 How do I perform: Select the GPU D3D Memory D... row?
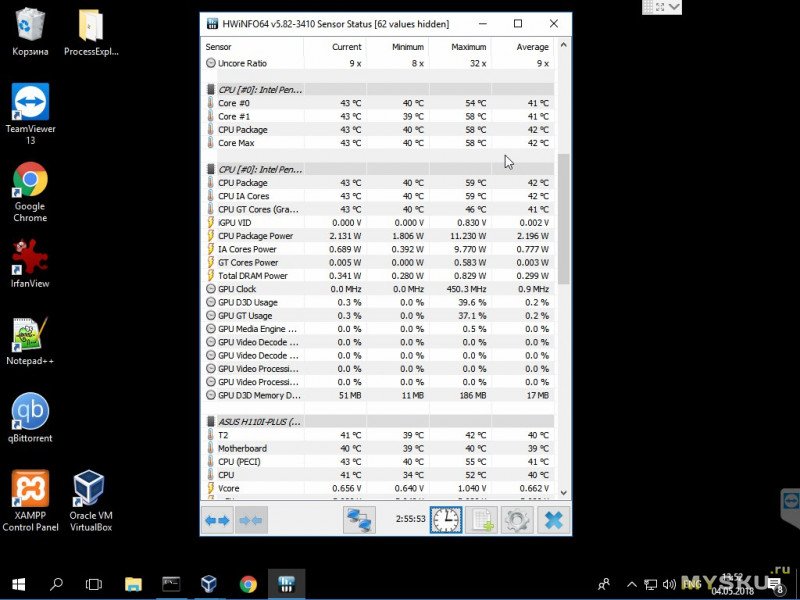pyautogui.click(x=378, y=395)
